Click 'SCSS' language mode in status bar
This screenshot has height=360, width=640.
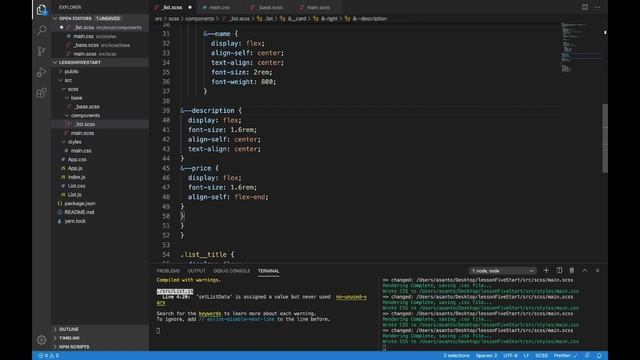[541, 356]
